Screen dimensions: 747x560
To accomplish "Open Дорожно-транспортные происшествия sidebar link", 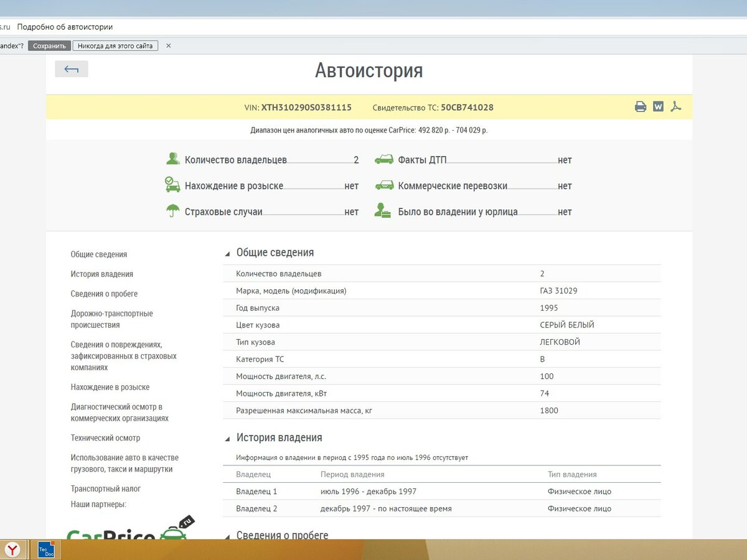I will 111,319.
